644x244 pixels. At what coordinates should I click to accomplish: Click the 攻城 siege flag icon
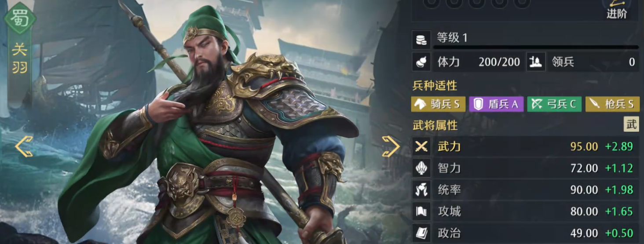point(421,211)
